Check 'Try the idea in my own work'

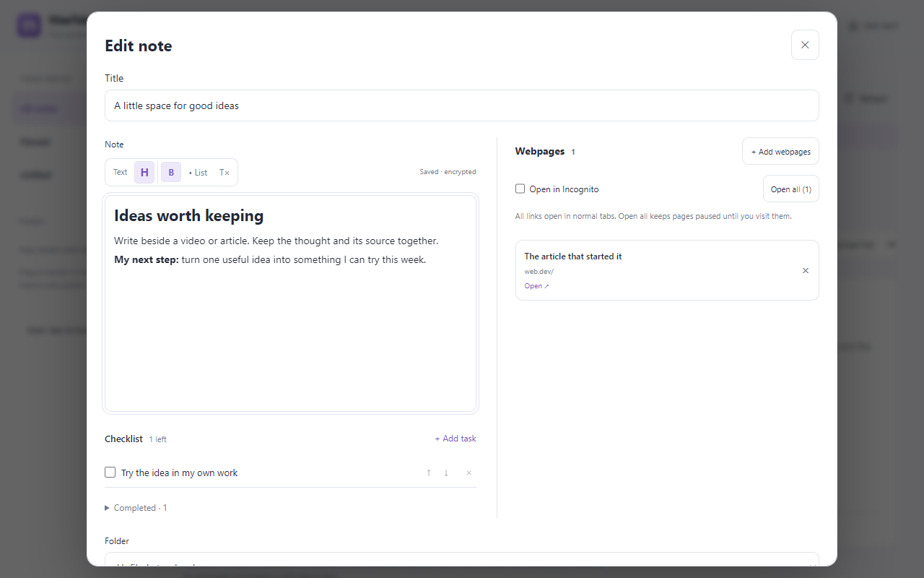110,473
